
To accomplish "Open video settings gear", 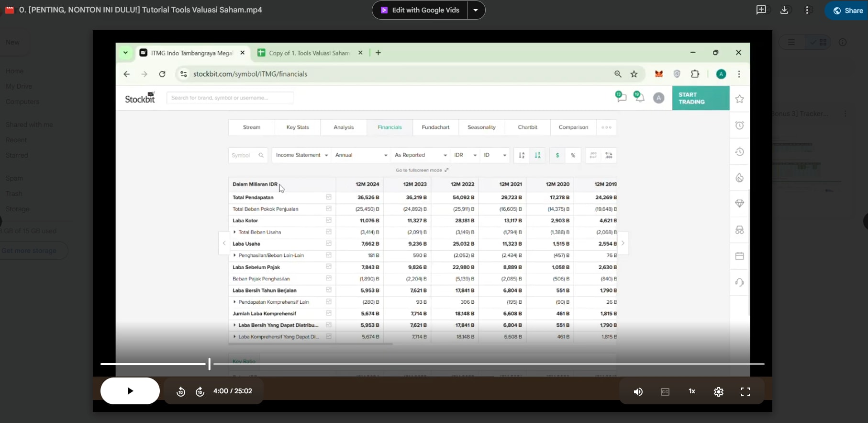I will (719, 391).
